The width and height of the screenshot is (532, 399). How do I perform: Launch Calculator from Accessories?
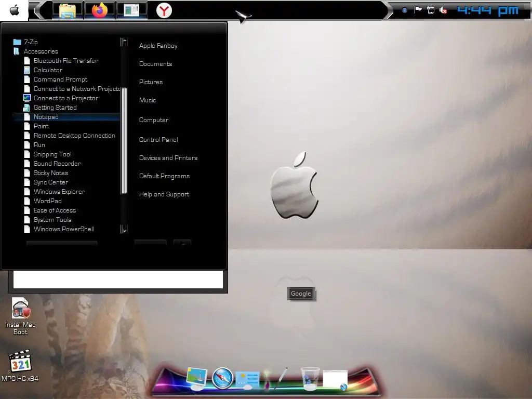tap(48, 70)
